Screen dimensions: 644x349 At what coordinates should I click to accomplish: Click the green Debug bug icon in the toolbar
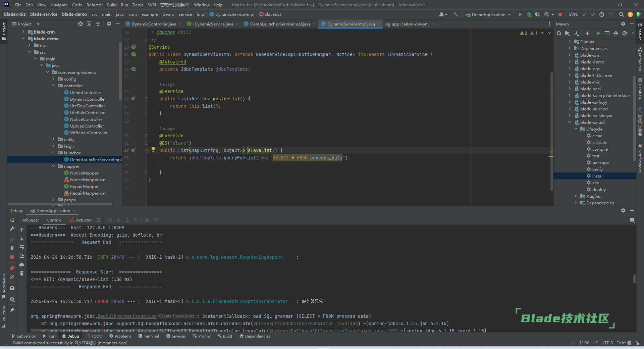point(529,14)
